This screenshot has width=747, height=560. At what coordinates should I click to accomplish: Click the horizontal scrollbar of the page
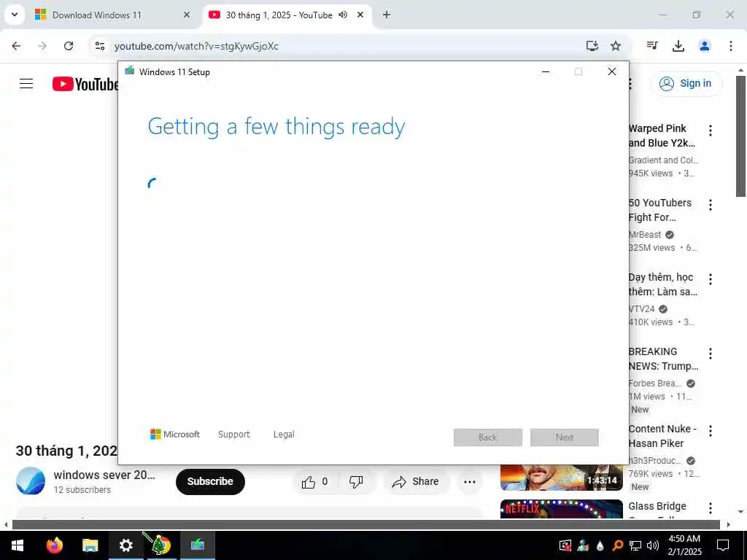(366, 525)
